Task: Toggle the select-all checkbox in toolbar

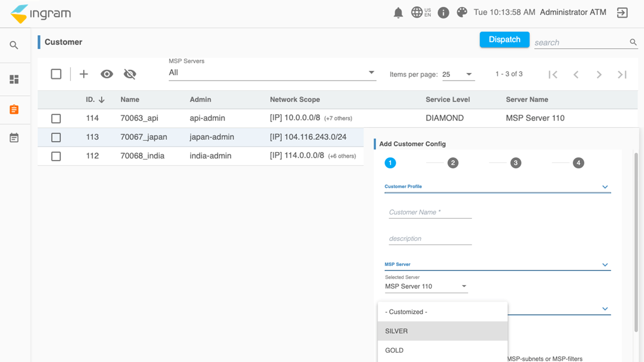Action: point(56,74)
